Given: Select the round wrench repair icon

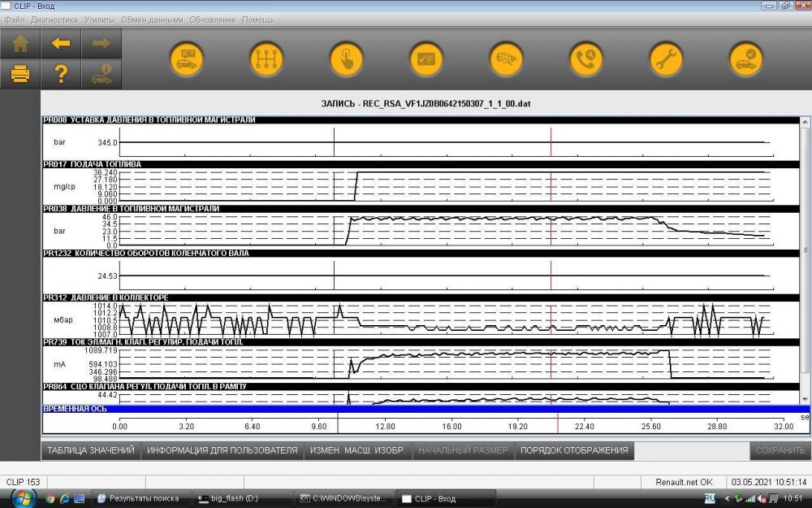Looking at the screenshot, I should [x=666, y=59].
